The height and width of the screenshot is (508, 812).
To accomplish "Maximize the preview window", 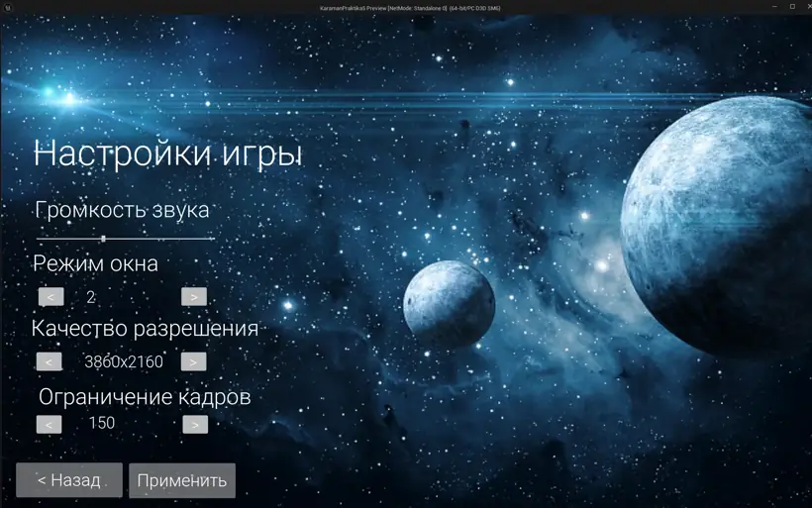I will 792,7.
